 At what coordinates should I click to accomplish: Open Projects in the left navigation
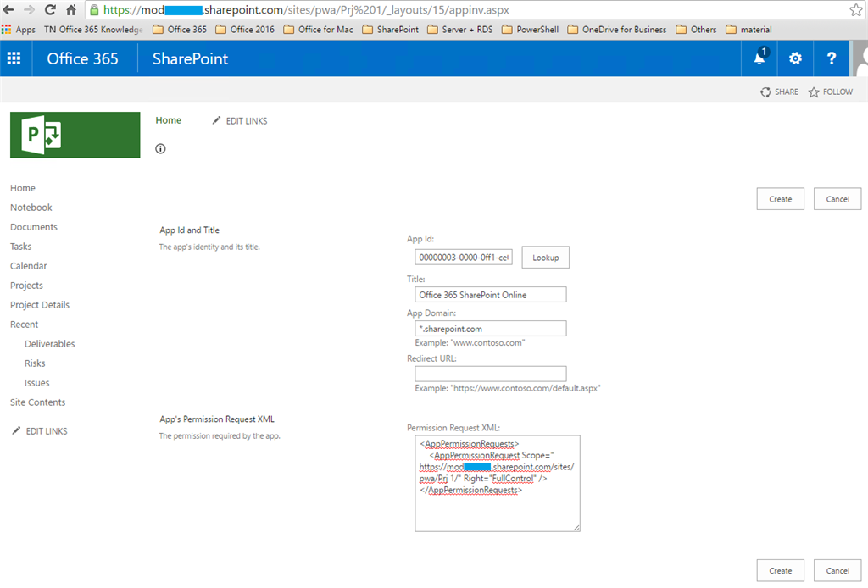click(26, 286)
